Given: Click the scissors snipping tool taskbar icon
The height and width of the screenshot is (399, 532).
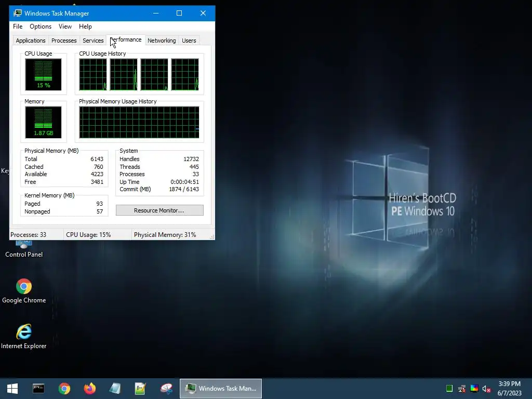Looking at the screenshot, I should coord(166,389).
